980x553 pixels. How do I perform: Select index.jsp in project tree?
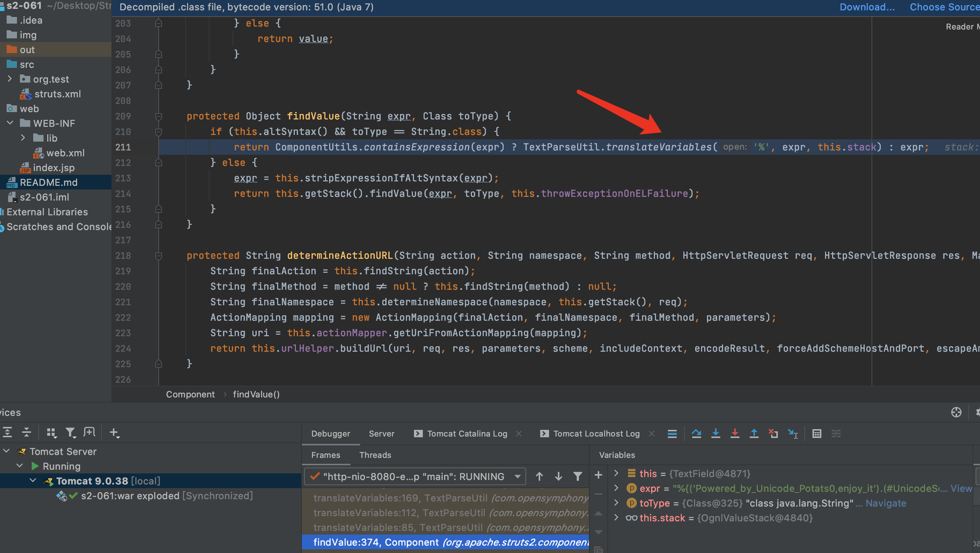point(54,167)
